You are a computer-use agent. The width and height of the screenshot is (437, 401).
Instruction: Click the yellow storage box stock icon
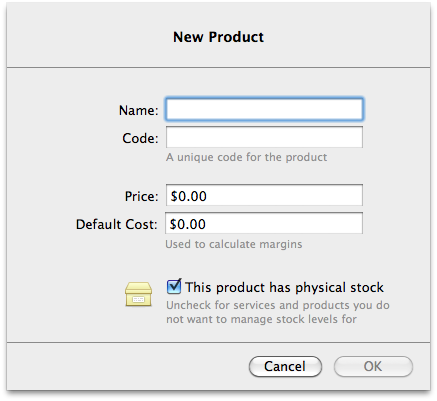coord(138,295)
